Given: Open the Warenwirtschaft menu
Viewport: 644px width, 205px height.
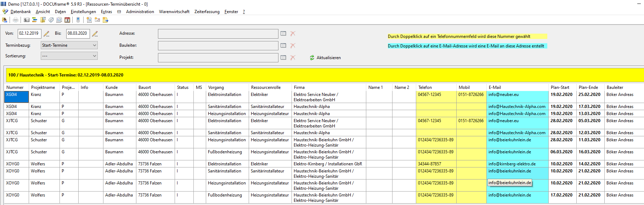Looking at the screenshot, I should (x=174, y=12).
